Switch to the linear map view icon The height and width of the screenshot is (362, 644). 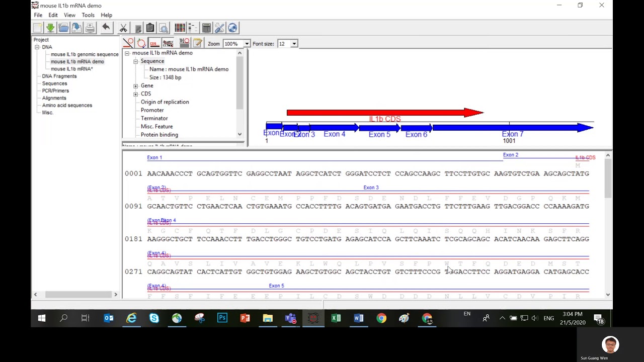click(x=128, y=43)
